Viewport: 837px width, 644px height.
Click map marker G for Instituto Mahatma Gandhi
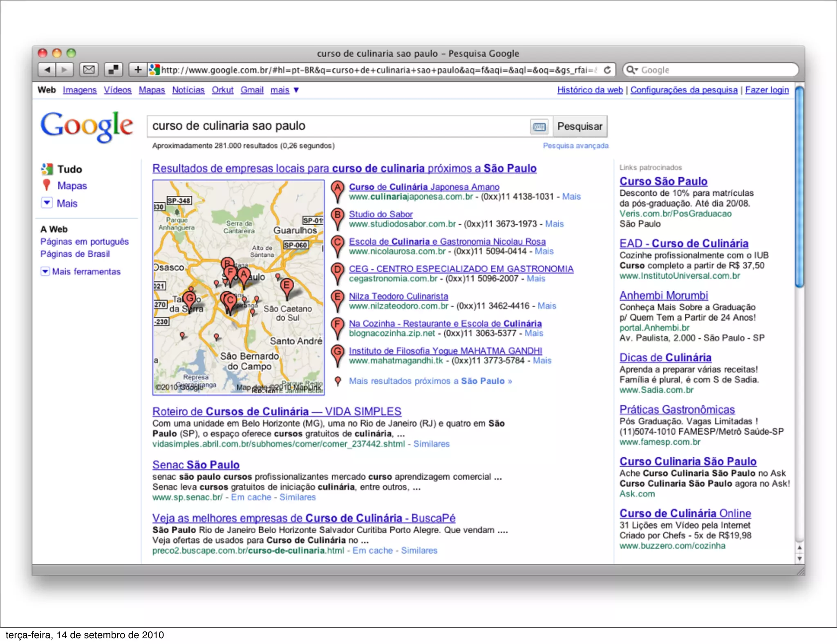click(337, 355)
